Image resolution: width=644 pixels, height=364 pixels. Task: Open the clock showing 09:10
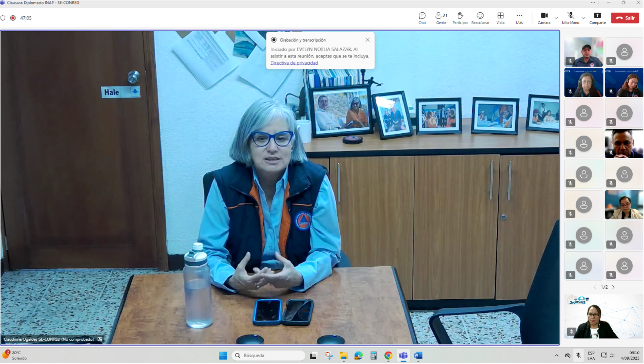click(630, 356)
